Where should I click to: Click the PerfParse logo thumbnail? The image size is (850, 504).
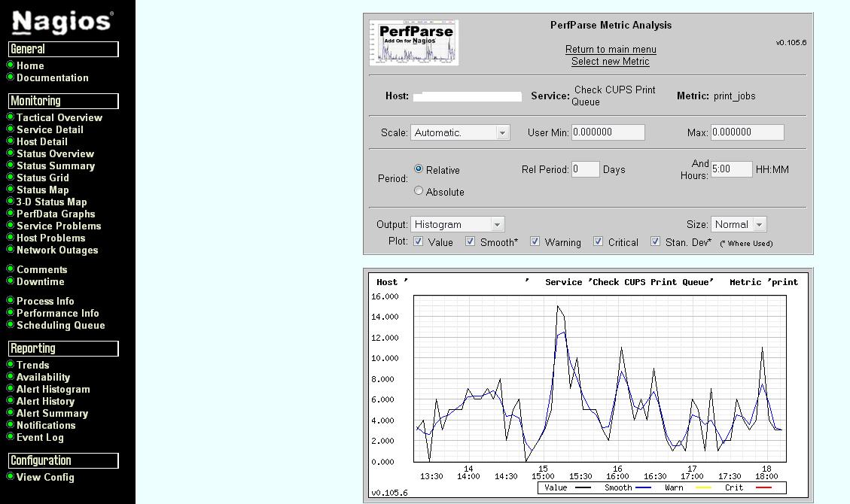point(413,43)
